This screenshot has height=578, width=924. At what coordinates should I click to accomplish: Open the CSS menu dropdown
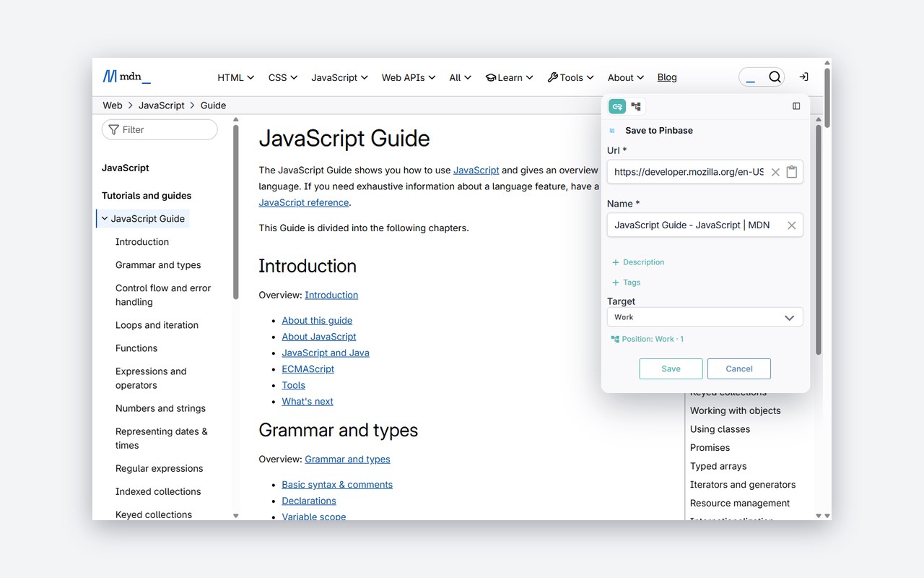283,77
